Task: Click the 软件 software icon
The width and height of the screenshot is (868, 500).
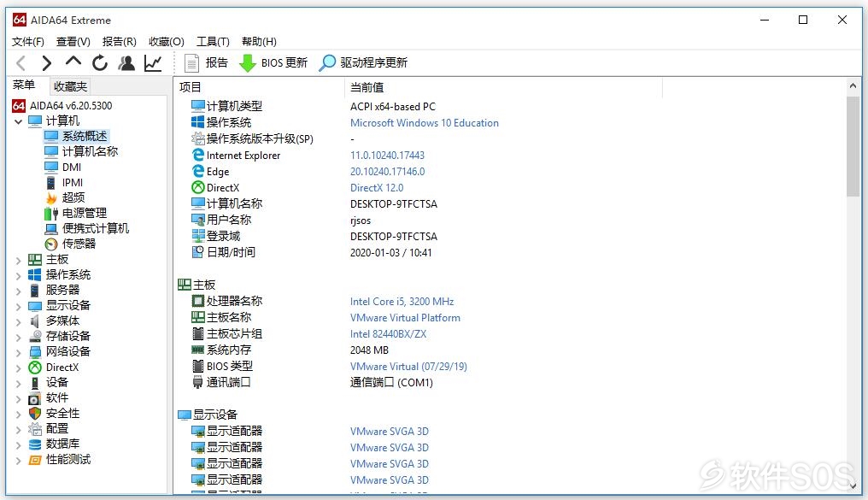Action: pyautogui.click(x=35, y=398)
